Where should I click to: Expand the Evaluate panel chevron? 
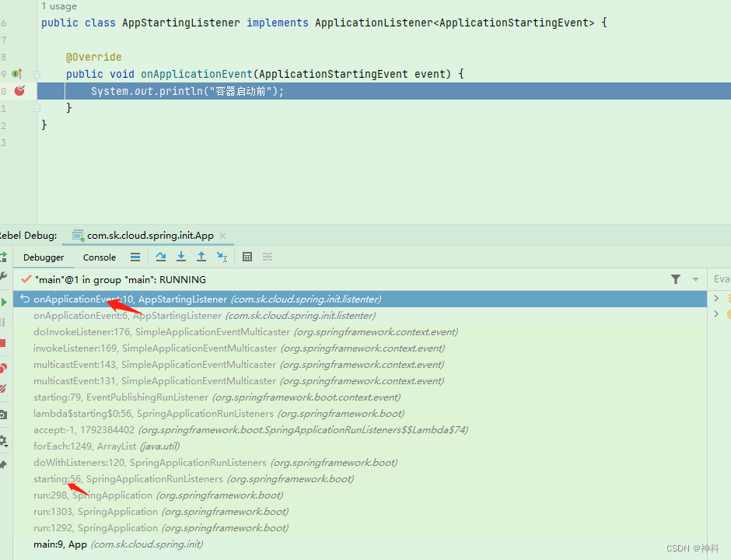tap(715, 297)
